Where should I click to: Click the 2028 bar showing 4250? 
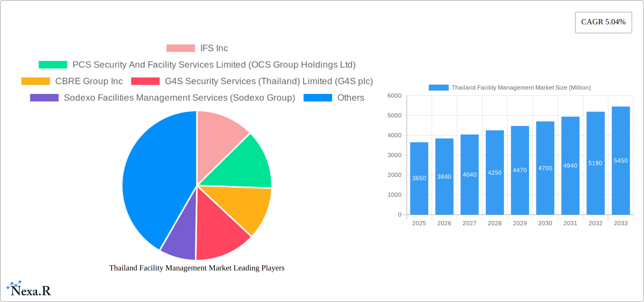[495, 172]
